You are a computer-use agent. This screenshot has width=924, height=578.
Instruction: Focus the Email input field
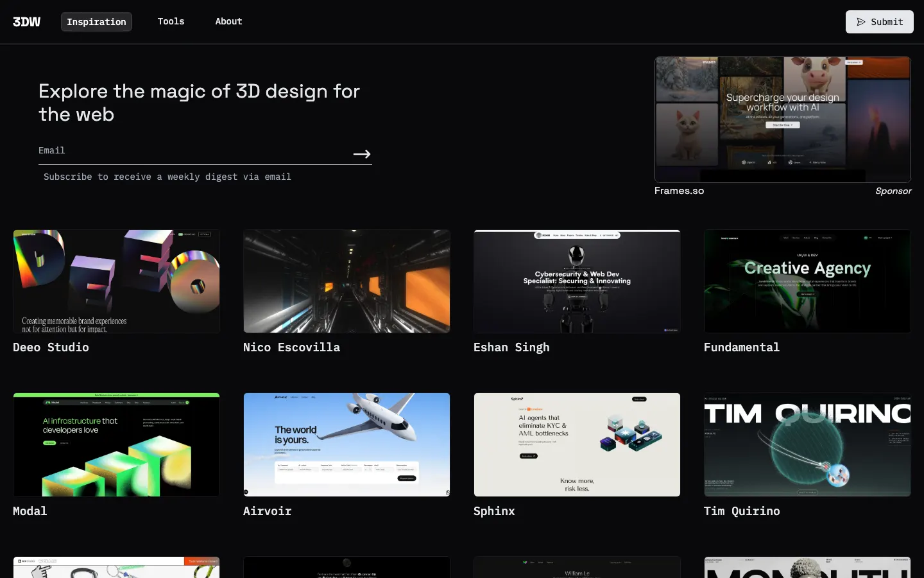(193, 151)
